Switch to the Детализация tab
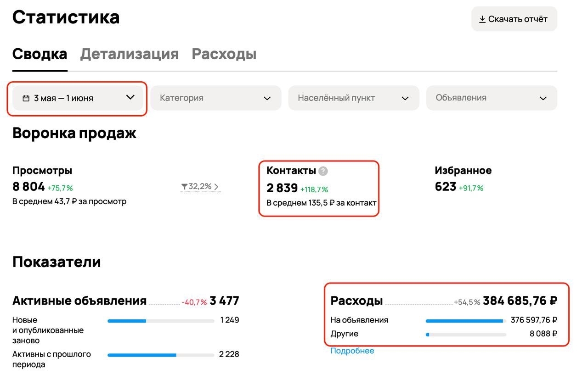This screenshot has height=390, width=588. click(x=130, y=54)
